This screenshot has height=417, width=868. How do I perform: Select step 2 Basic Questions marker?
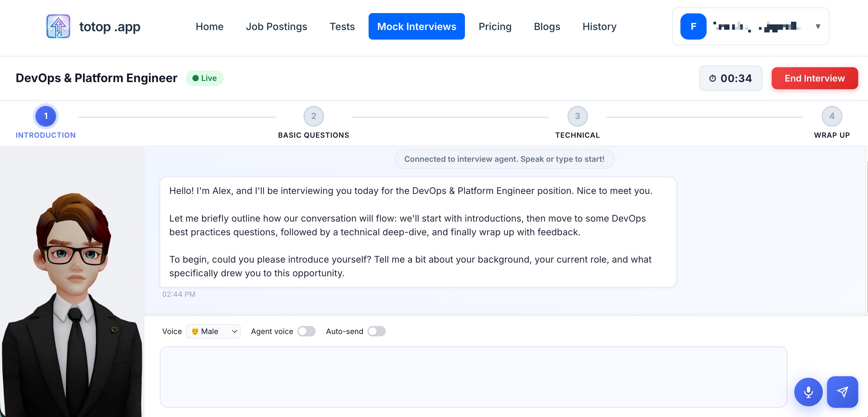point(313,116)
